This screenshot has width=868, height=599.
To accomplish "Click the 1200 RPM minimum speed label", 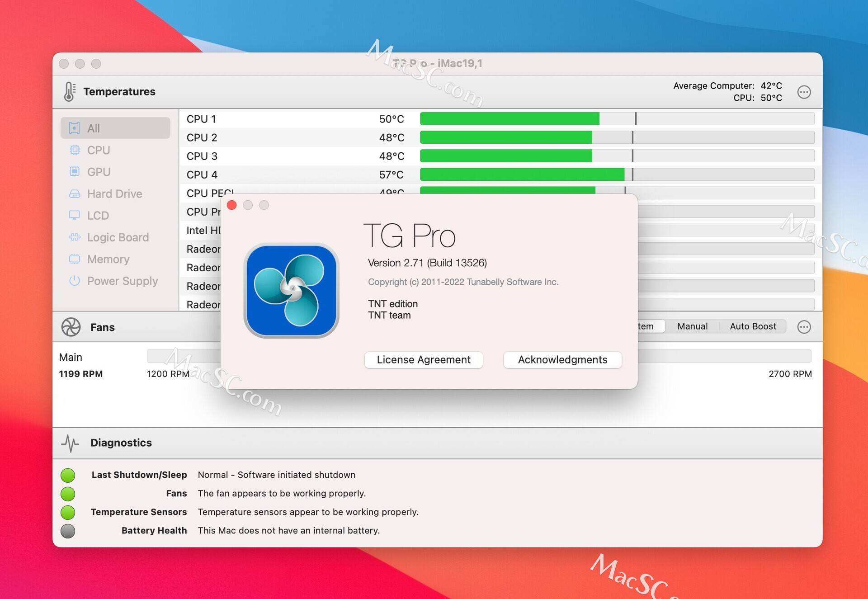I will [x=168, y=374].
